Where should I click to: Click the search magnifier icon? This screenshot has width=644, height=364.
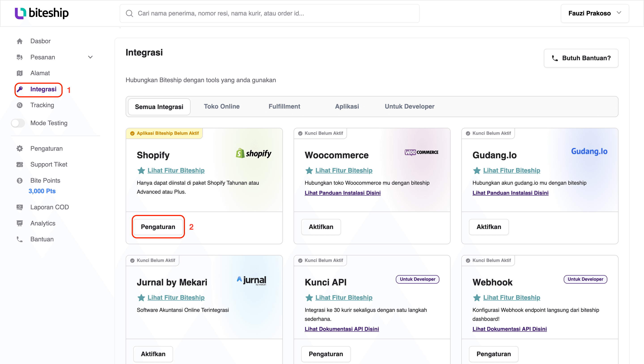coord(129,13)
